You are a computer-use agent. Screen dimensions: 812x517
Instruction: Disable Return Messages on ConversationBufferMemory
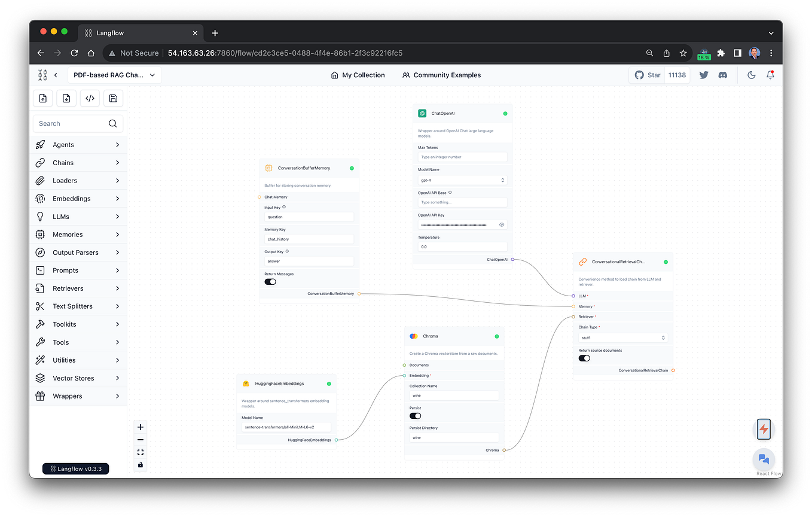270,281
